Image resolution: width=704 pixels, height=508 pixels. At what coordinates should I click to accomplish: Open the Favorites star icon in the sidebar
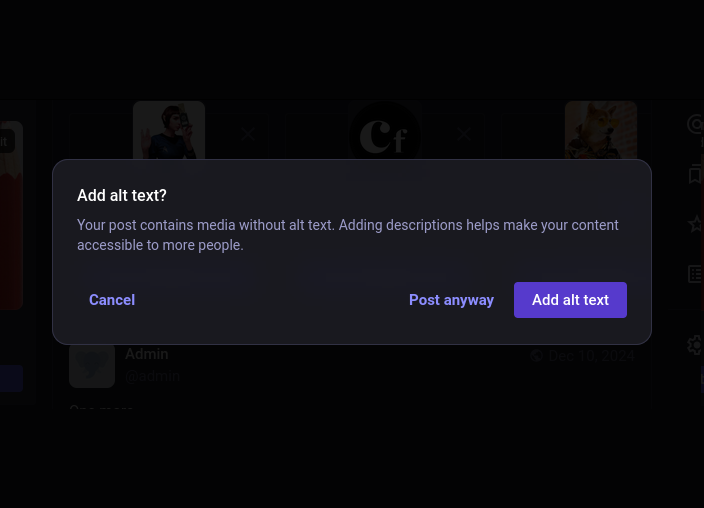coord(696,224)
